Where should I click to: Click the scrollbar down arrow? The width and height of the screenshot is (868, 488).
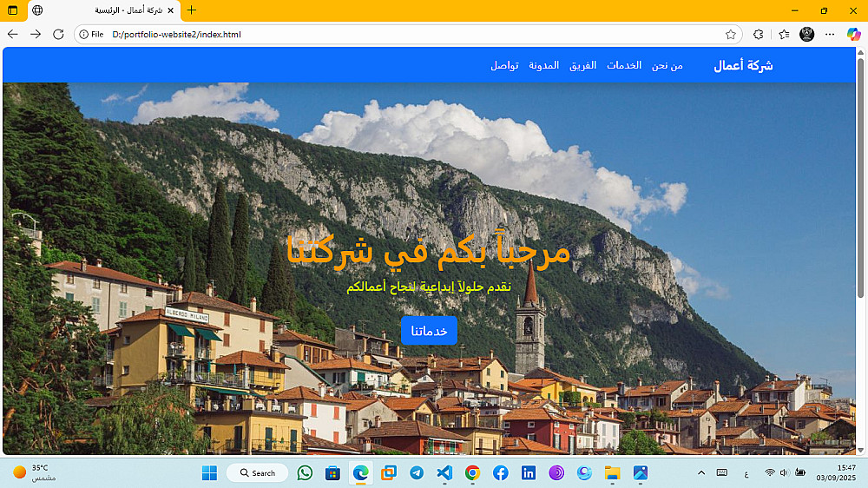point(860,450)
